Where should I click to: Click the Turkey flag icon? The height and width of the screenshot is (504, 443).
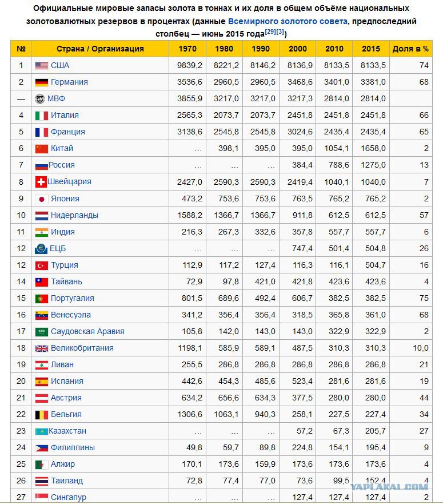[41, 265]
